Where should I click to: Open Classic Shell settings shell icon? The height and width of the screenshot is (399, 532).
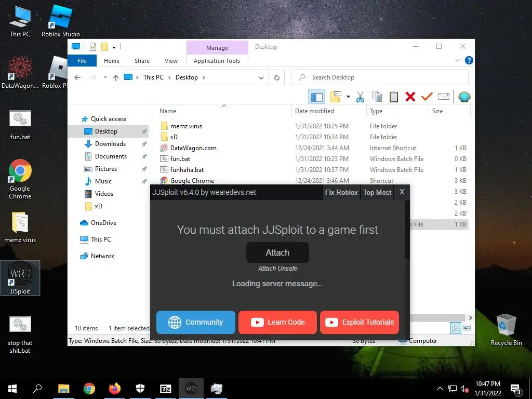coord(464,97)
